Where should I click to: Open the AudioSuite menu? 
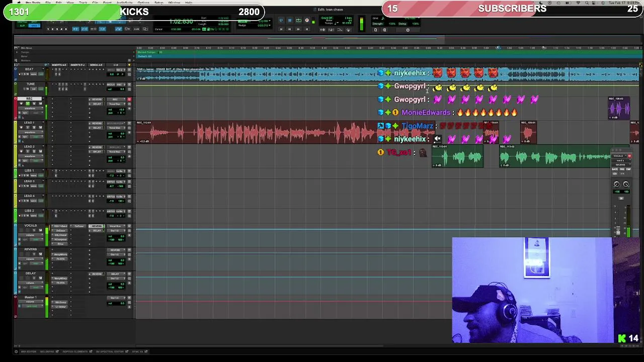tap(124, 3)
